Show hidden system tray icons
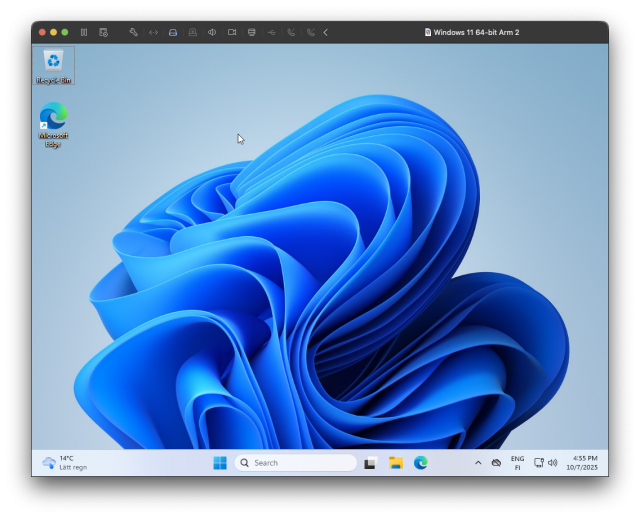This screenshot has width=640, height=518. point(478,463)
